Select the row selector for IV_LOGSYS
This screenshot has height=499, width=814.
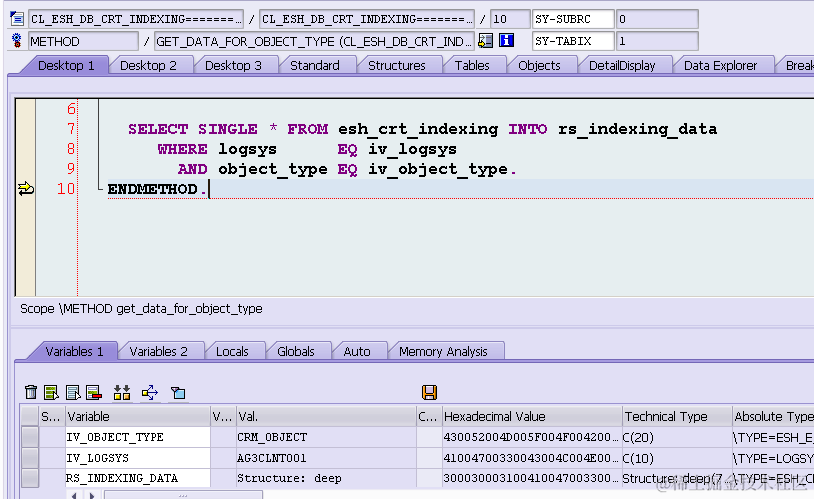coord(30,458)
